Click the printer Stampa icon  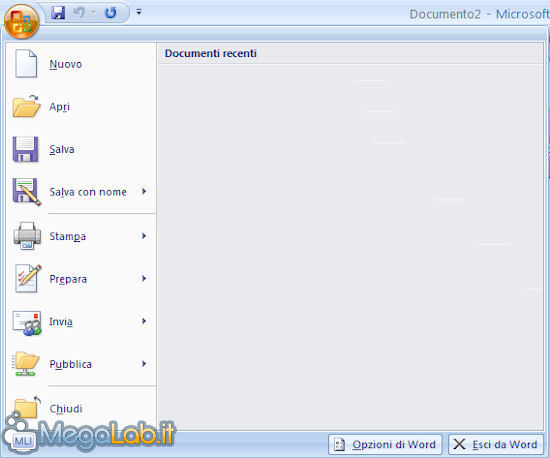click(x=27, y=236)
